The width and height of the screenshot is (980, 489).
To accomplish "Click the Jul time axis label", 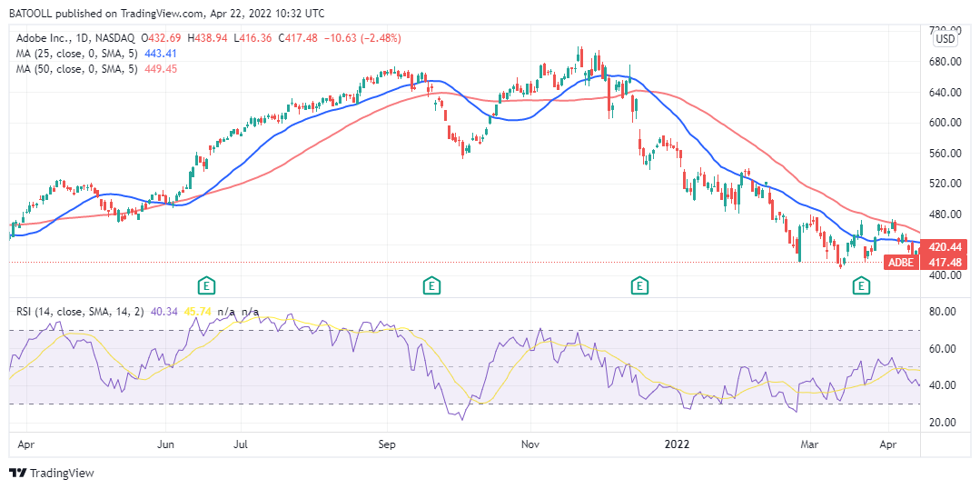I will pyautogui.click(x=242, y=445).
